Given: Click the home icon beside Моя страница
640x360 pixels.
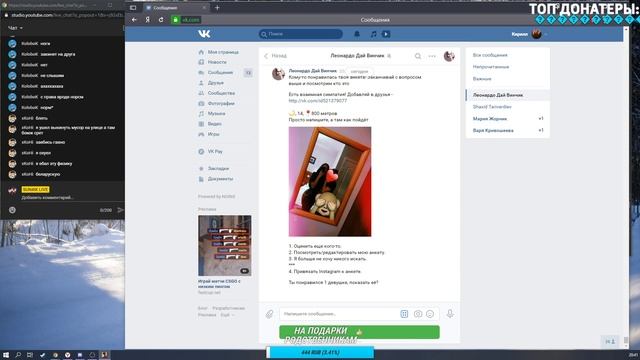Looking at the screenshot, I should pos(201,52).
